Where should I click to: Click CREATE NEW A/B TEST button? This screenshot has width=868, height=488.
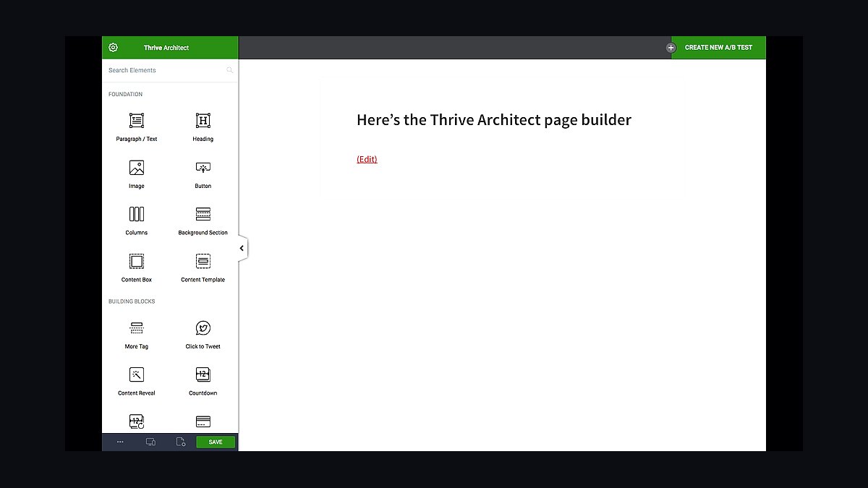718,48
